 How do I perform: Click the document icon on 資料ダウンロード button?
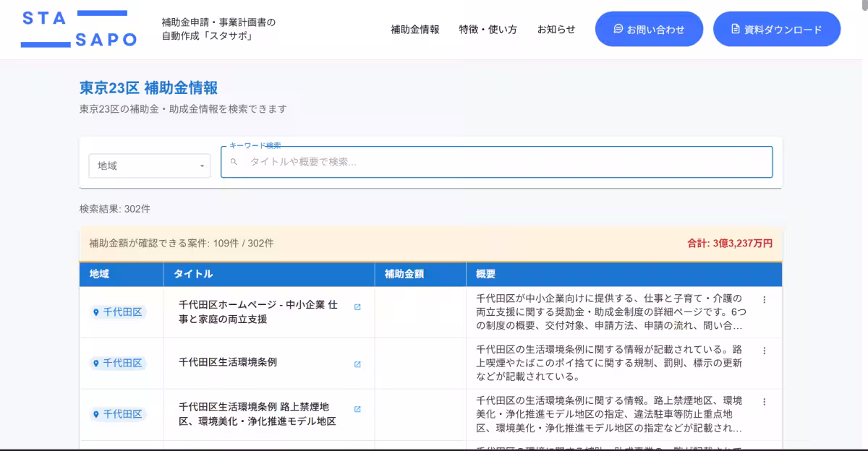736,29
